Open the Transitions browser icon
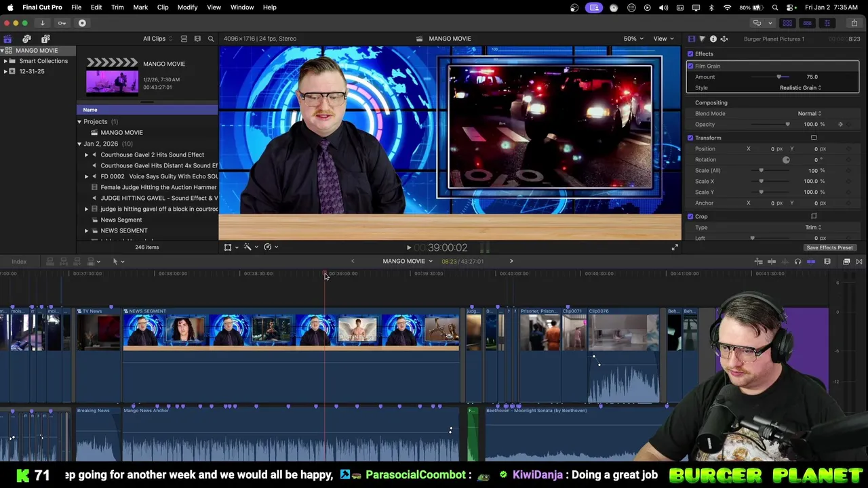 859,262
